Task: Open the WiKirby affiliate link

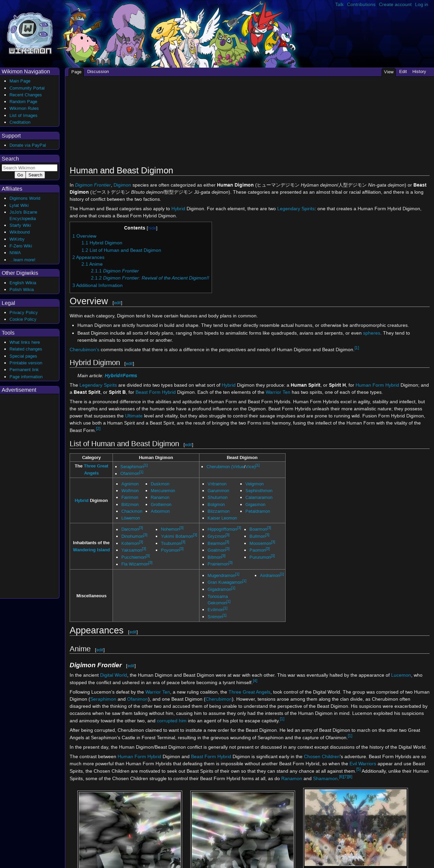Action: pyautogui.click(x=17, y=239)
